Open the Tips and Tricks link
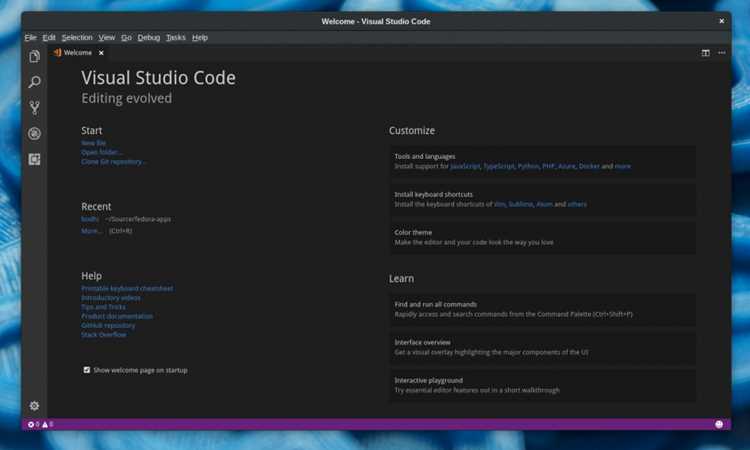The height and width of the screenshot is (450, 750). coord(103,307)
